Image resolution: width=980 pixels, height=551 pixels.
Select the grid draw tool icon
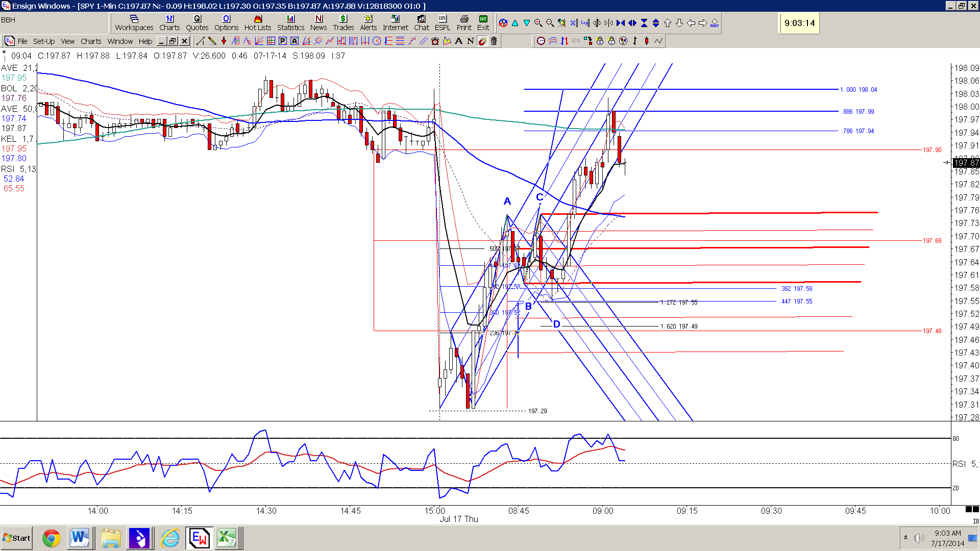tap(271, 41)
